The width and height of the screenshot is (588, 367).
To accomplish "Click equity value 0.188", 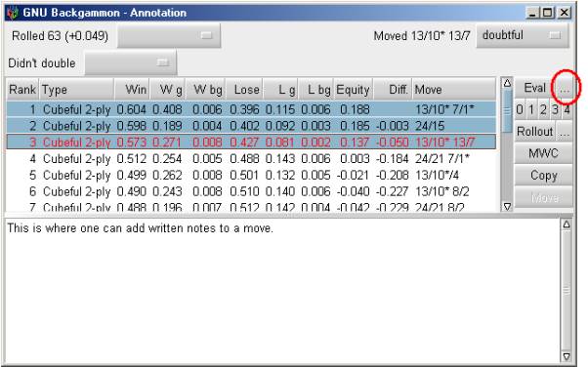I will click(x=355, y=109).
